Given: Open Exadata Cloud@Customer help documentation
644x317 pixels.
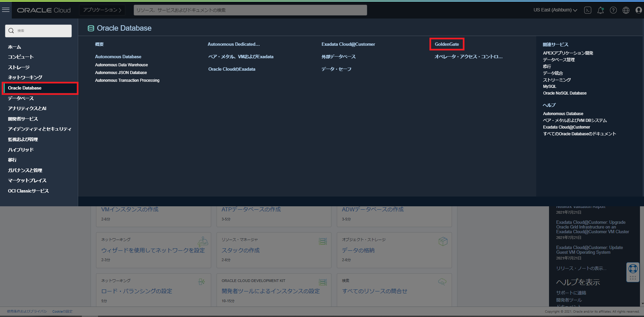Looking at the screenshot, I should coord(566,127).
